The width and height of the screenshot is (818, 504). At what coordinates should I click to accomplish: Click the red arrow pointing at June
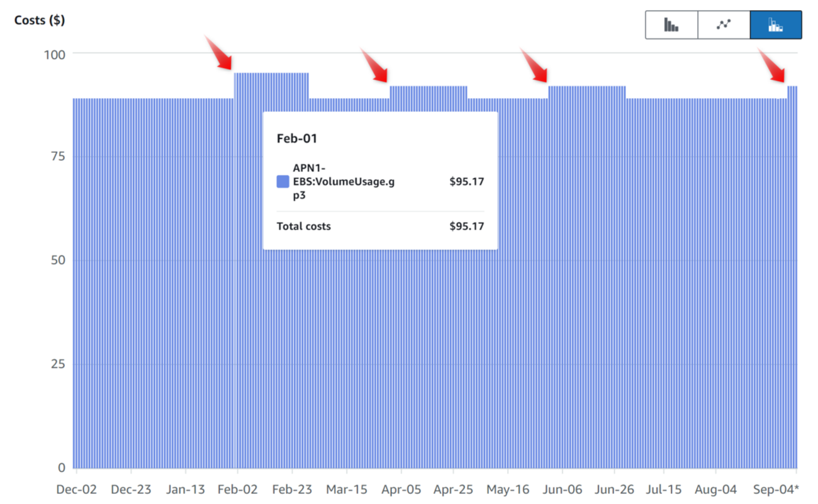534,65
